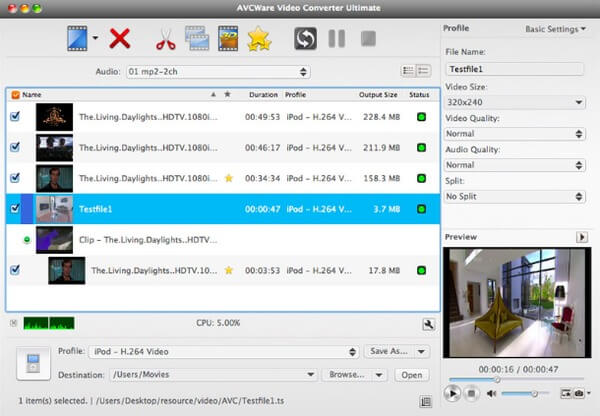Open the Basic Settings menu
The image size is (600, 416).
[555, 29]
